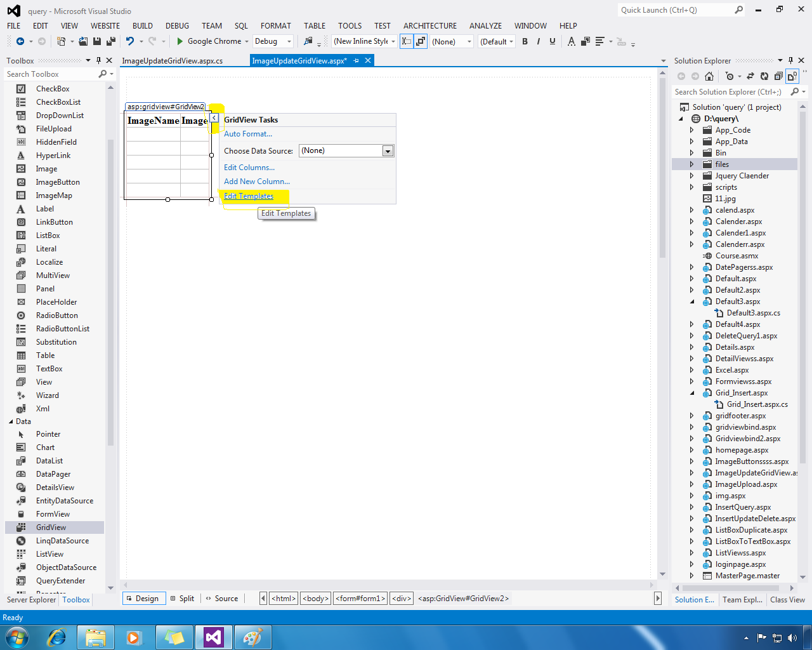The height and width of the screenshot is (650, 812).
Task: Open File Explorer from the taskbar
Action: (95, 637)
